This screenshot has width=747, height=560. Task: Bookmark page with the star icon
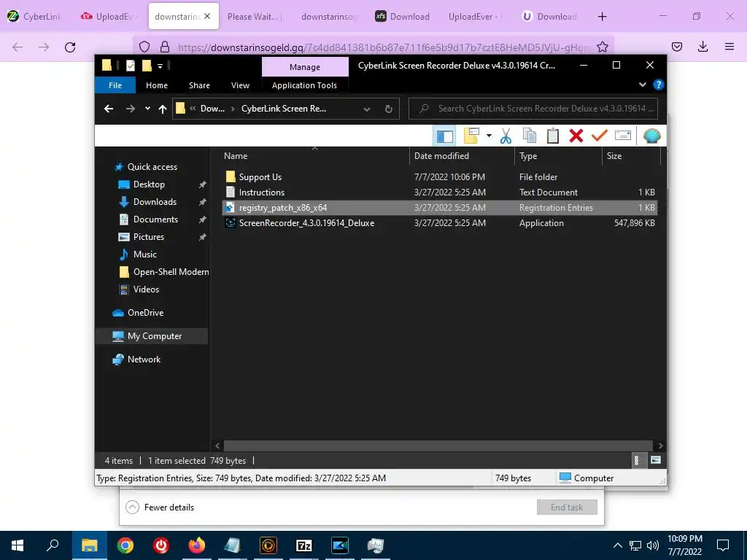[x=602, y=47]
